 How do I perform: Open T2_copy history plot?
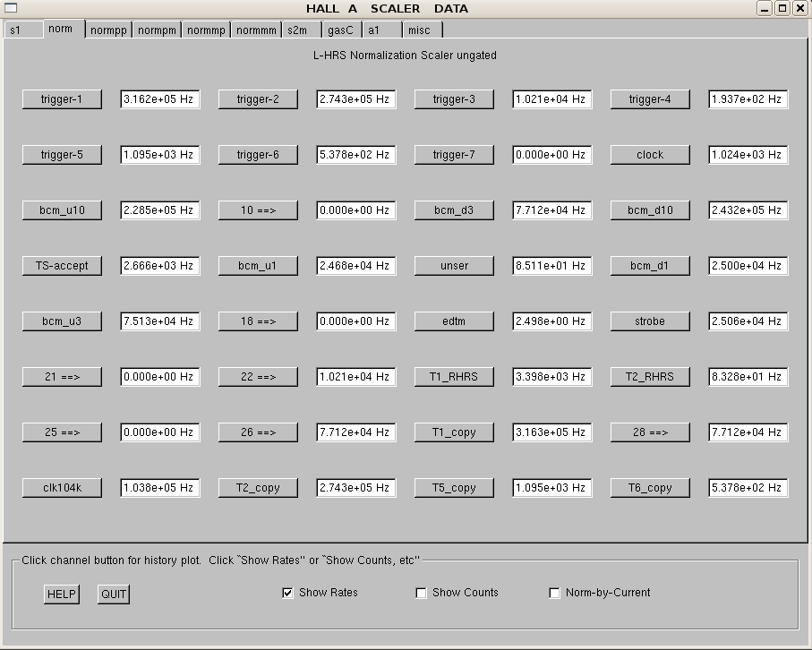[258, 487]
